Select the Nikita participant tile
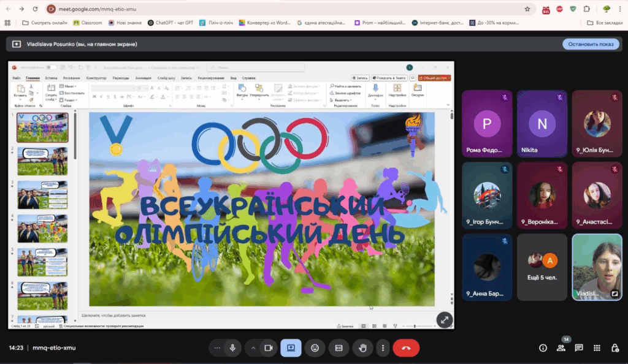Viewport: 628px width, 364px height. 542,124
